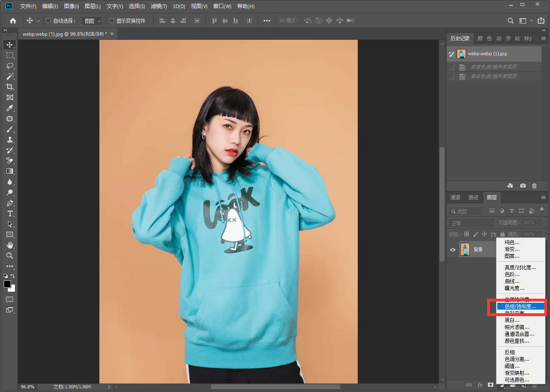The width and height of the screenshot is (550, 392).
Task: Enable the 自动选择 checkbox
Action: [x=49, y=21]
